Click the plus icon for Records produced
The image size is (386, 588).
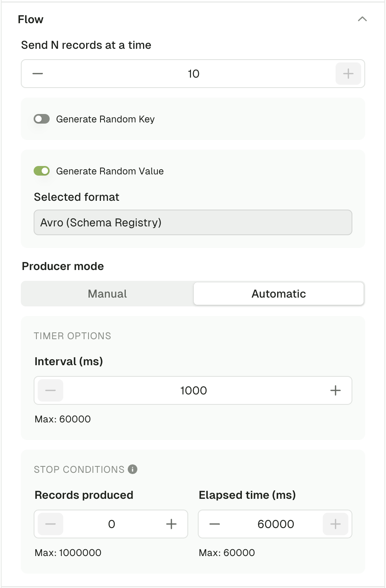click(171, 524)
